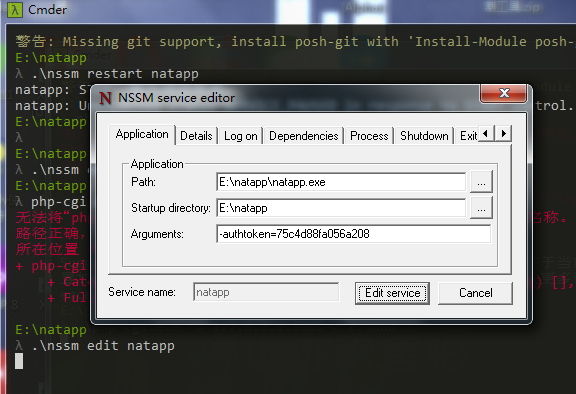The height and width of the screenshot is (394, 576).
Task: Switch to the Details tab
Action: (x=196, y=136)
